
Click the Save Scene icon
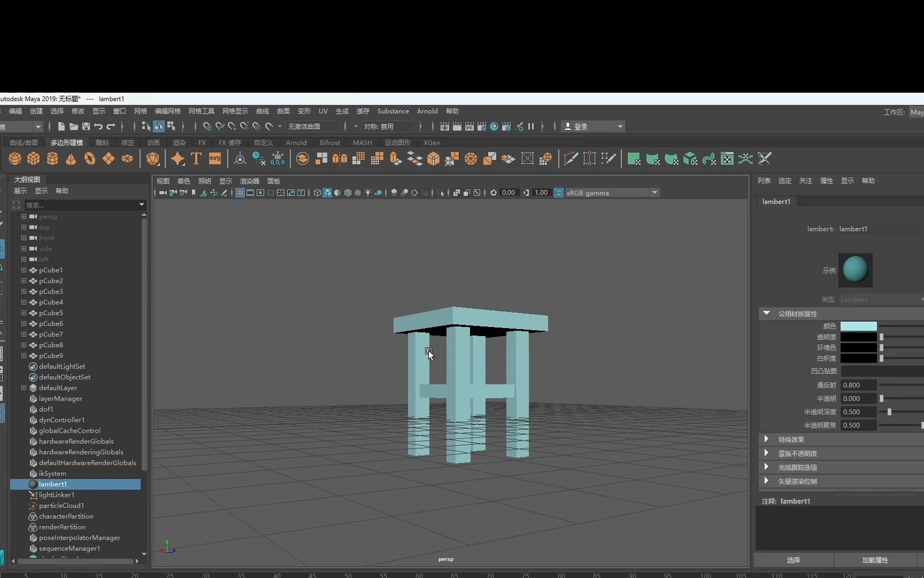pyautogui.click(x=86, y=126)
